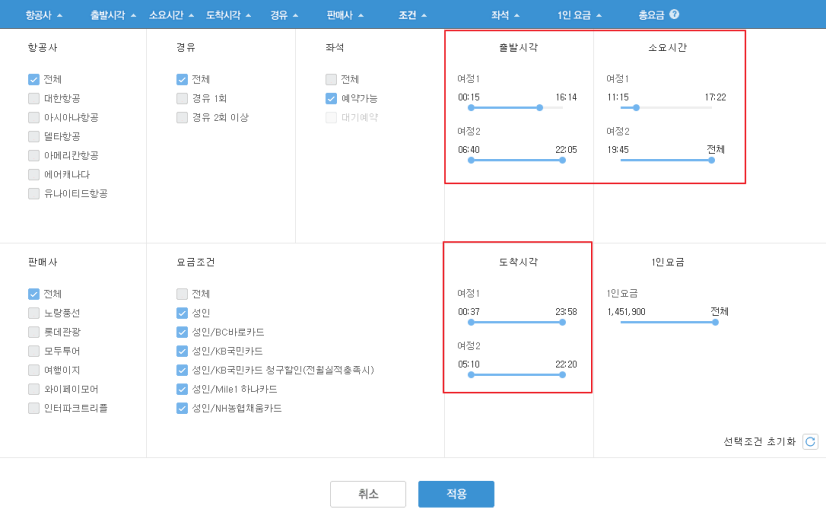Click 소요시간 여정1 slider handle

(x=636, y=107)
